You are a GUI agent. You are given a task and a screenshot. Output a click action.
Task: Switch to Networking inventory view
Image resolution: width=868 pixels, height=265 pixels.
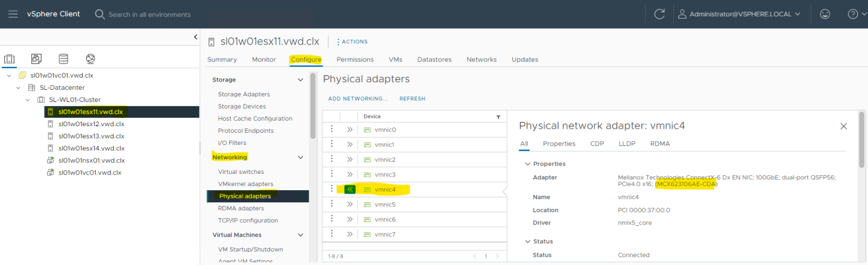click(x=90, y=59)
